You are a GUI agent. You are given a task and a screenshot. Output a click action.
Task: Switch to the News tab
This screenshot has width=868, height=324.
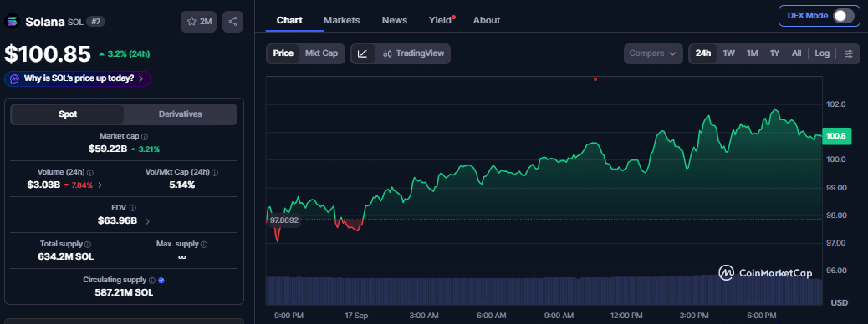click(395, 20)
